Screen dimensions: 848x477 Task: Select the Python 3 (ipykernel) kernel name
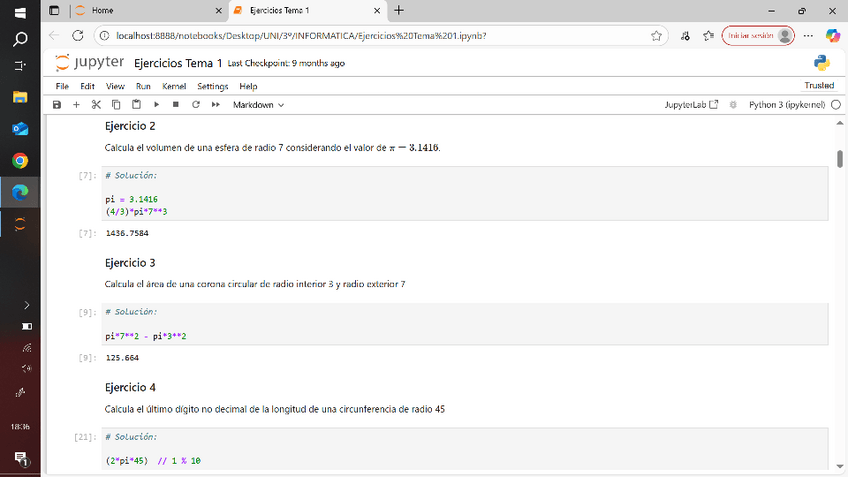pyautogui.click(x=787, y=105)
